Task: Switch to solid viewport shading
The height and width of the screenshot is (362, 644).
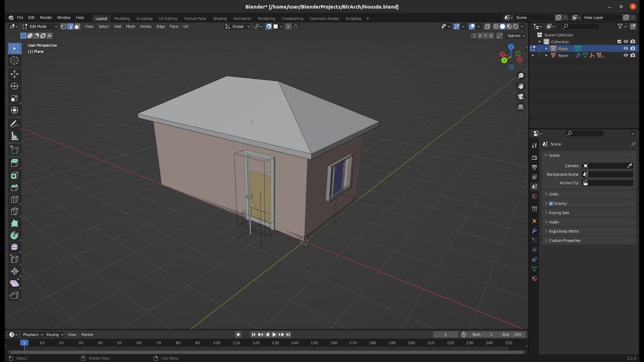Action: tap(502, 27)
